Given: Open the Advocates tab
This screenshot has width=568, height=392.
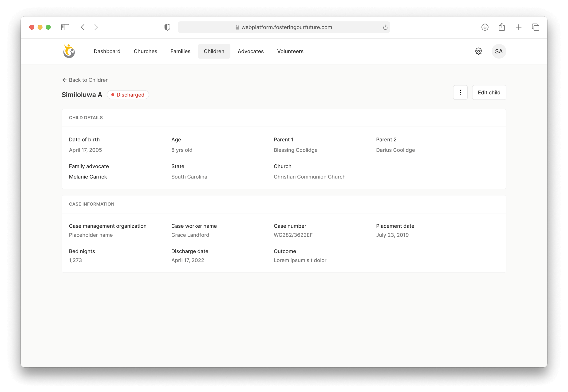Looking at the screenshot, I should 250,51.
